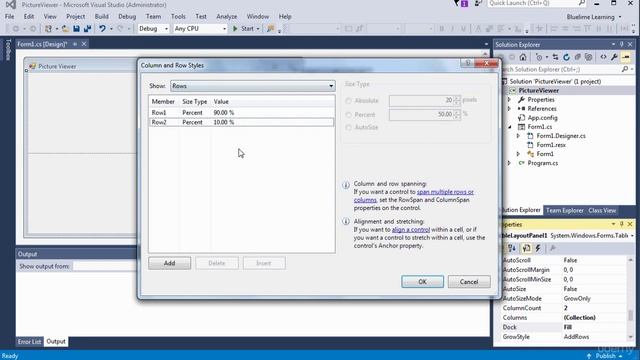Click the Show All Files icon

click(x=588, y=57)
